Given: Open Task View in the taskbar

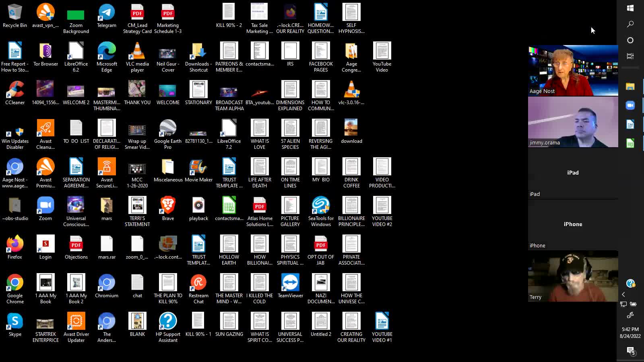Looking at the screenshot, I should [630, 56].
